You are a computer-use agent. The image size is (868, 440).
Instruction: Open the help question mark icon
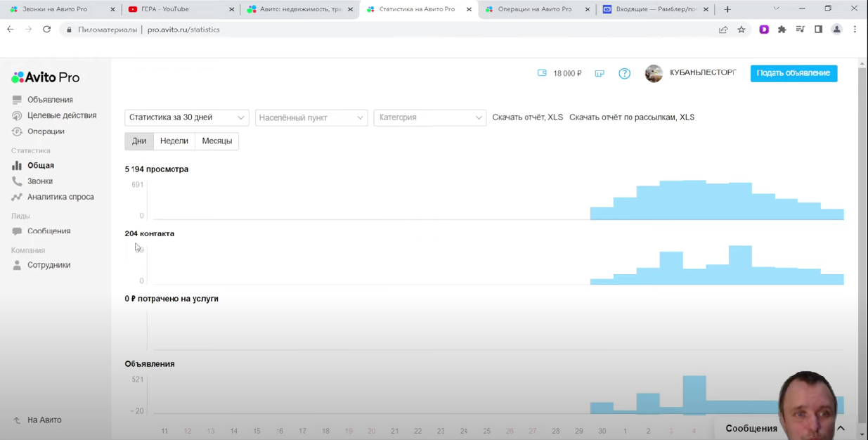pyautogui.click(x=624, y=73)
